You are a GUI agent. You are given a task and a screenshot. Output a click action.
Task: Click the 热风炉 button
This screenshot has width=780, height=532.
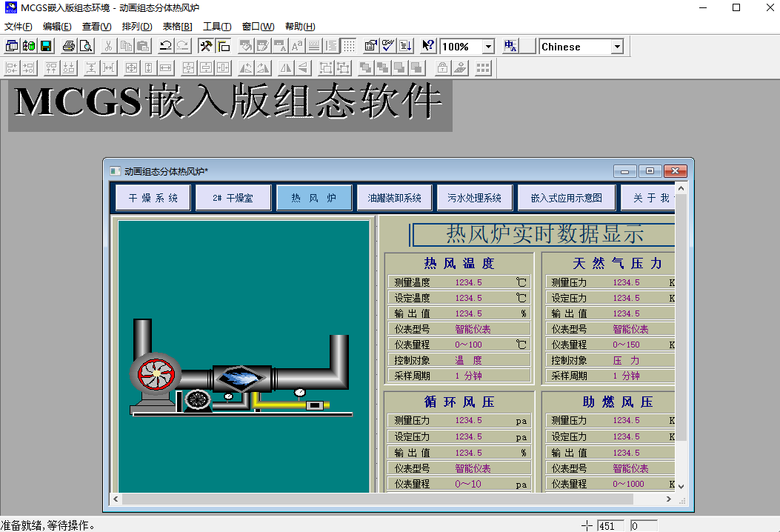pyautogui.click(x=314, y=198)
